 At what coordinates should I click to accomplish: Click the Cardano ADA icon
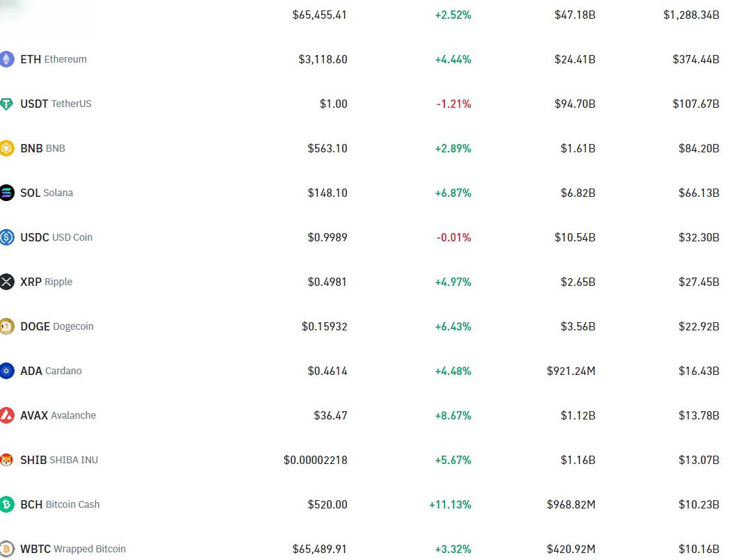pos(7,371)
